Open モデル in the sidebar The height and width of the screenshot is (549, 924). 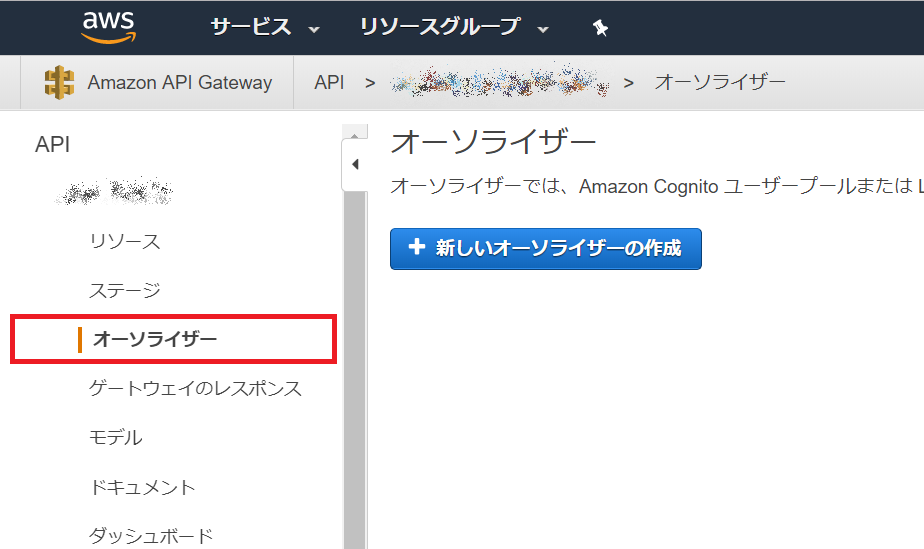coord(116,438)
